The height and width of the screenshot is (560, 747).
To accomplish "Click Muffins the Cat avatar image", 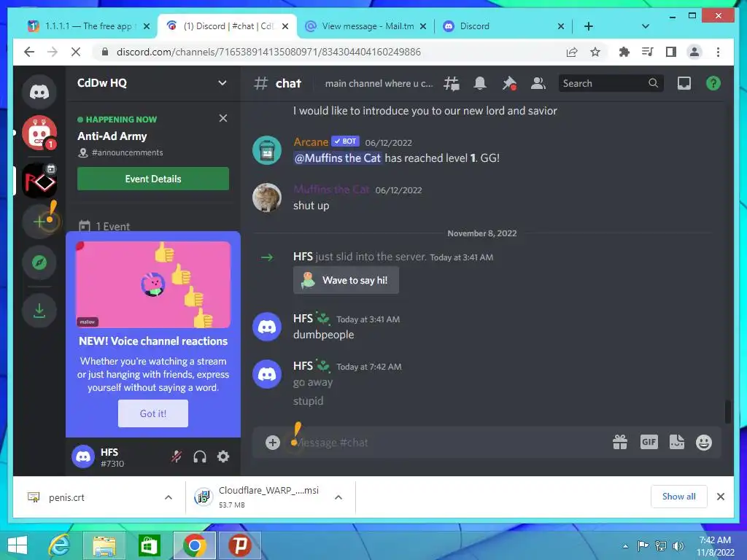I will point(267,197).
